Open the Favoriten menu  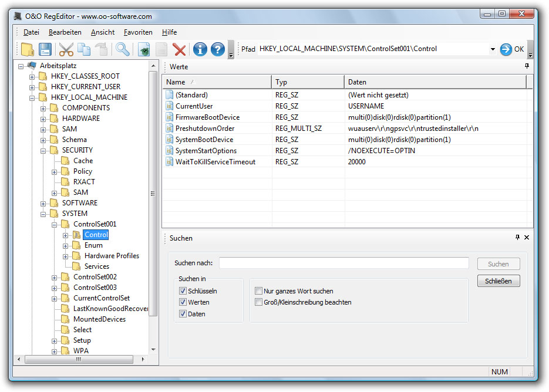click(x=138, y=32)
